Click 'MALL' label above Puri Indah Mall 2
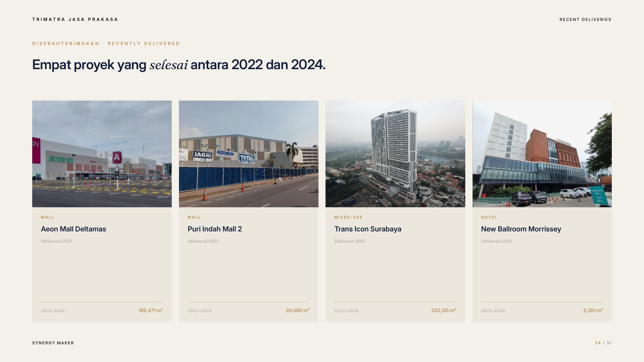Image resolution: width=644 pixels, height=362 pixels. click(194, 217)
